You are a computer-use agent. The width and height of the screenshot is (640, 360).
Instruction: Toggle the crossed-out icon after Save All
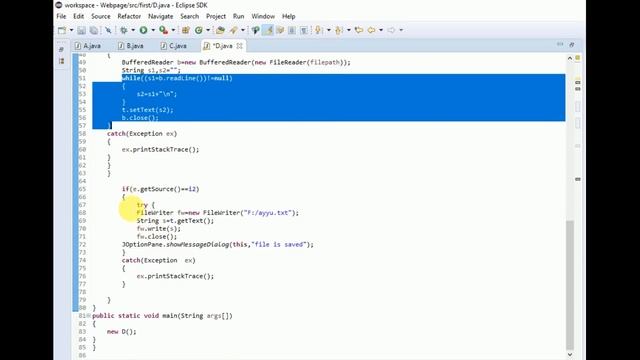coord(108,30)
